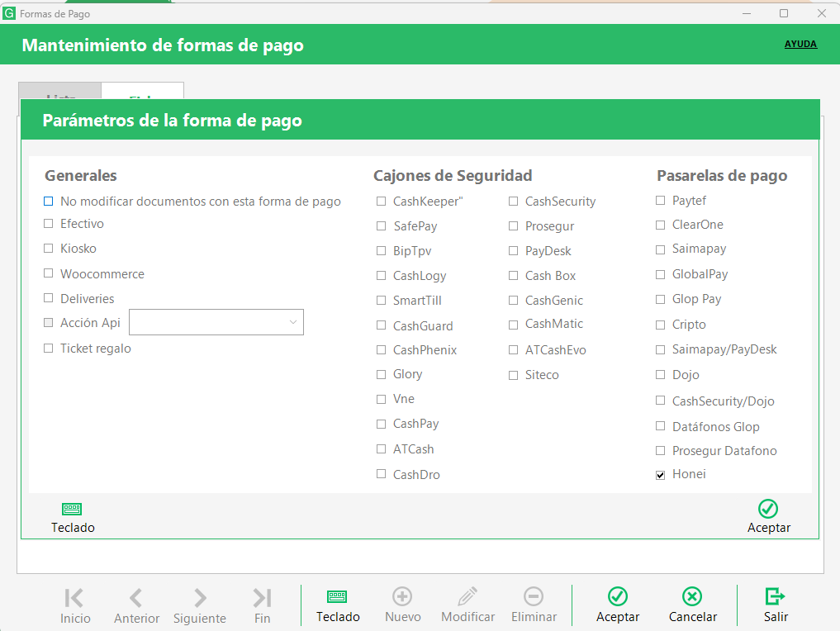Go to first record with Inicio
Viewport: 840px width, 631px height.
tap(74, 598)
